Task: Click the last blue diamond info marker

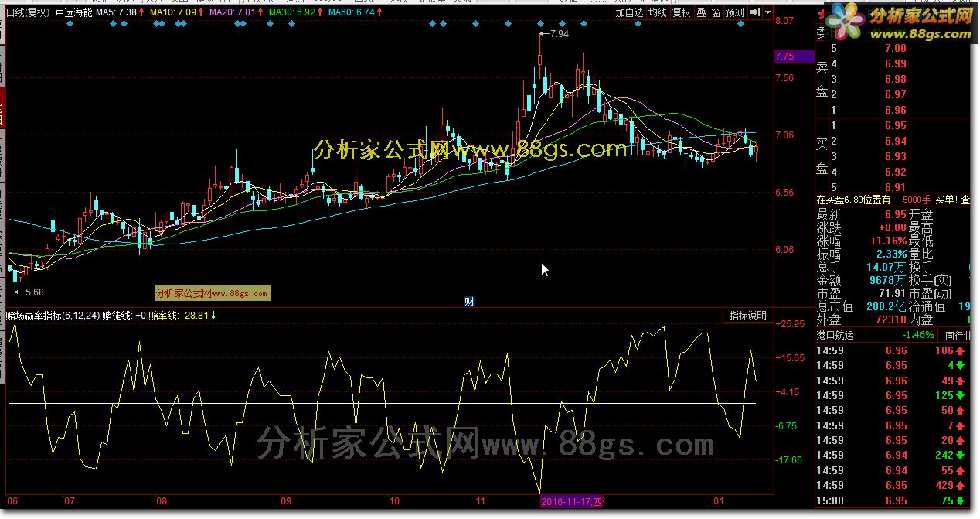Action: [x=740, y=24]
